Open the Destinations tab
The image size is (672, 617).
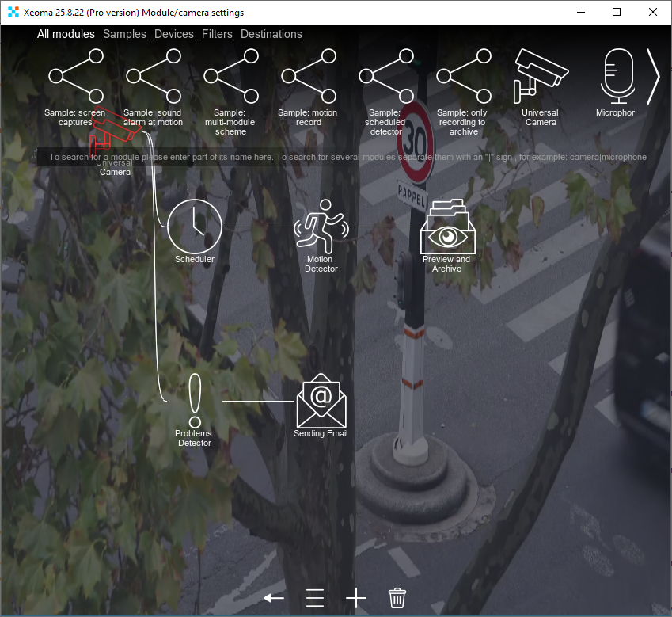[x=271, y=34]
